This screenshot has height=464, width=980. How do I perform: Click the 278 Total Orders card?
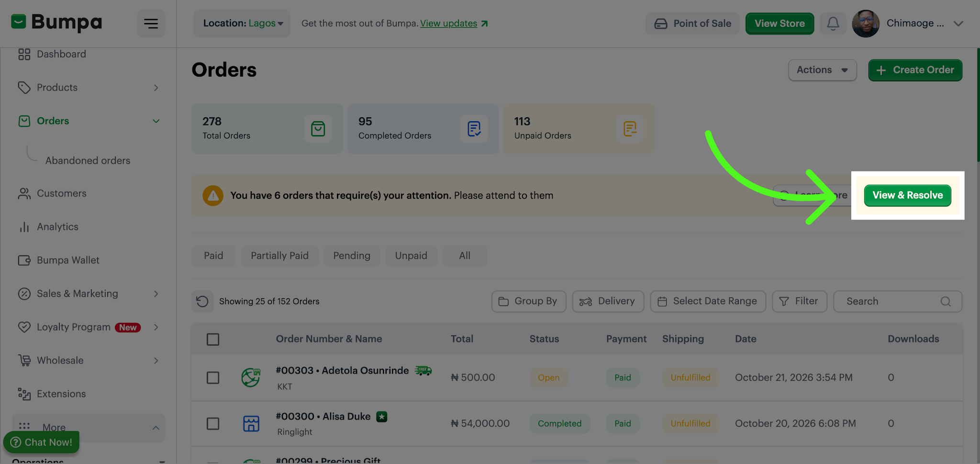coord(267,129)
